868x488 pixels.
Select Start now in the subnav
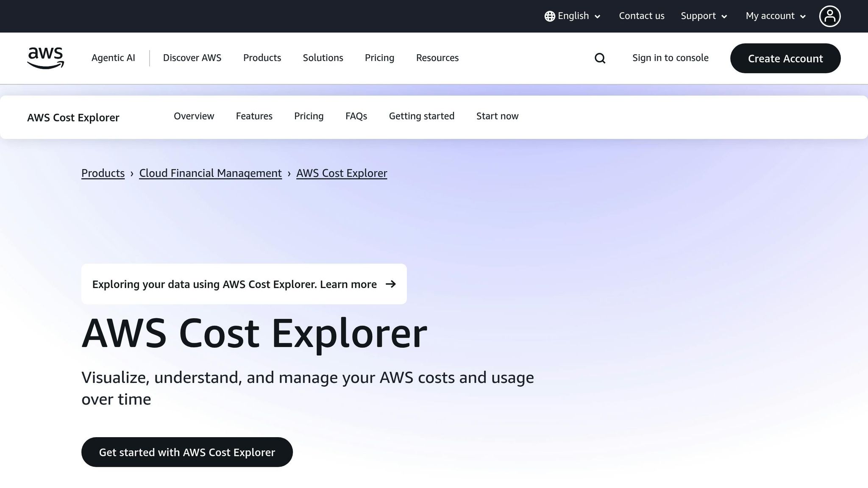(x=497, y=116)
